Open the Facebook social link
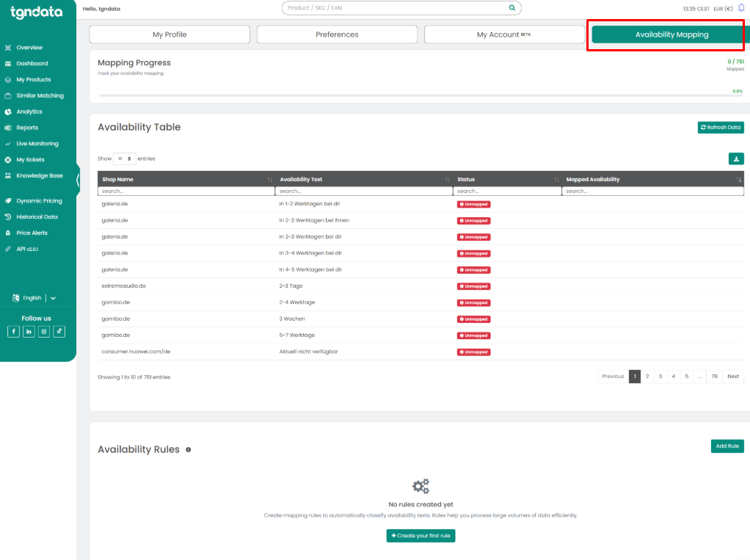This screenshot has width=750, height=560. [x=13, y=332]
